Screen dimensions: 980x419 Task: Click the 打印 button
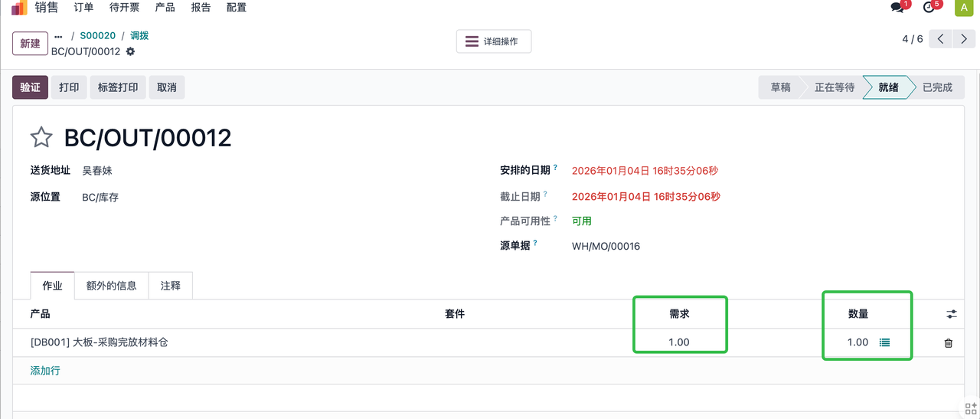[x=69, y=87]
